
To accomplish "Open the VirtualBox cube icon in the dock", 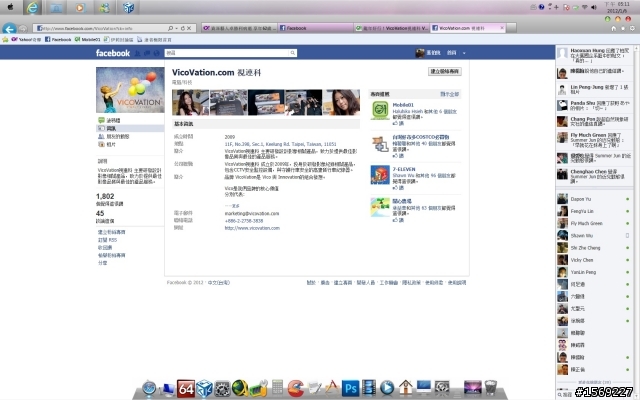I will tap(204, 388).
